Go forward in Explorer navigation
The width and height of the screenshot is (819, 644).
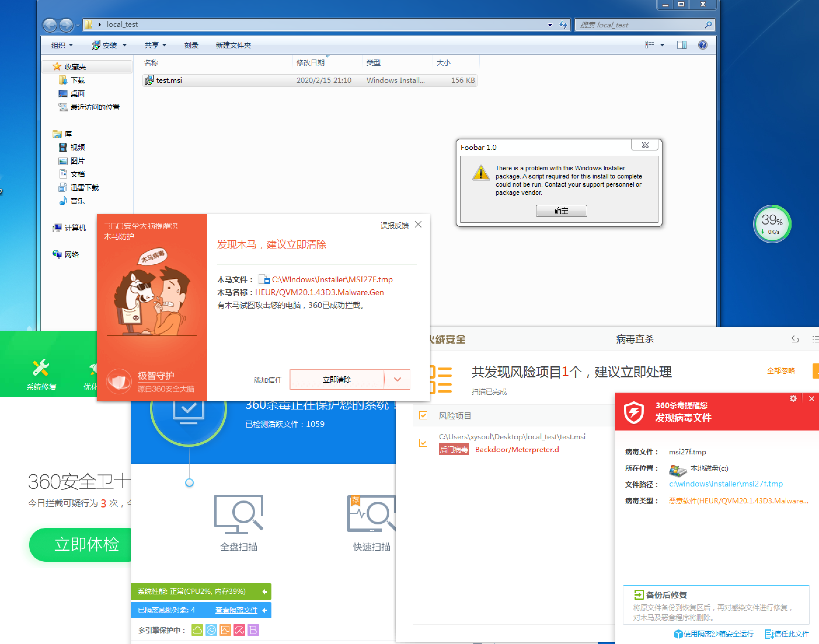tap(66, 25)
